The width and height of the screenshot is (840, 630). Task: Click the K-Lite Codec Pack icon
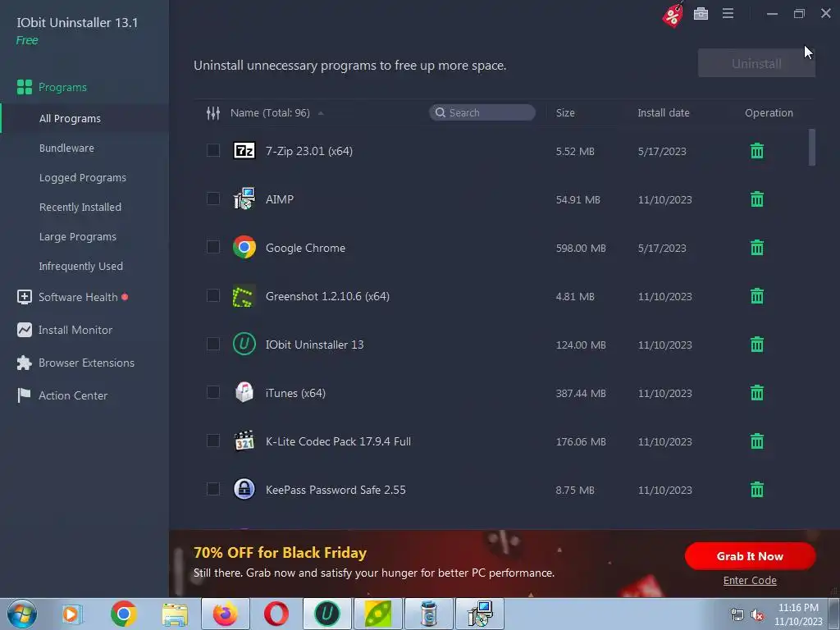[244, 441]
